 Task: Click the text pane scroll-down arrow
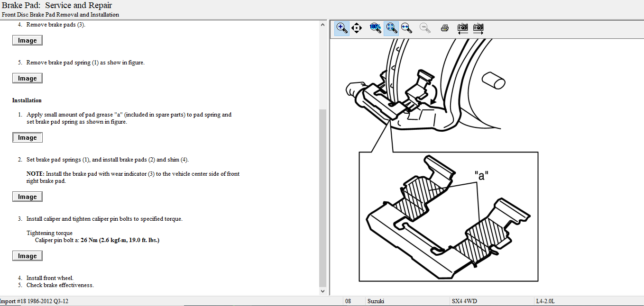click(323, 291)
